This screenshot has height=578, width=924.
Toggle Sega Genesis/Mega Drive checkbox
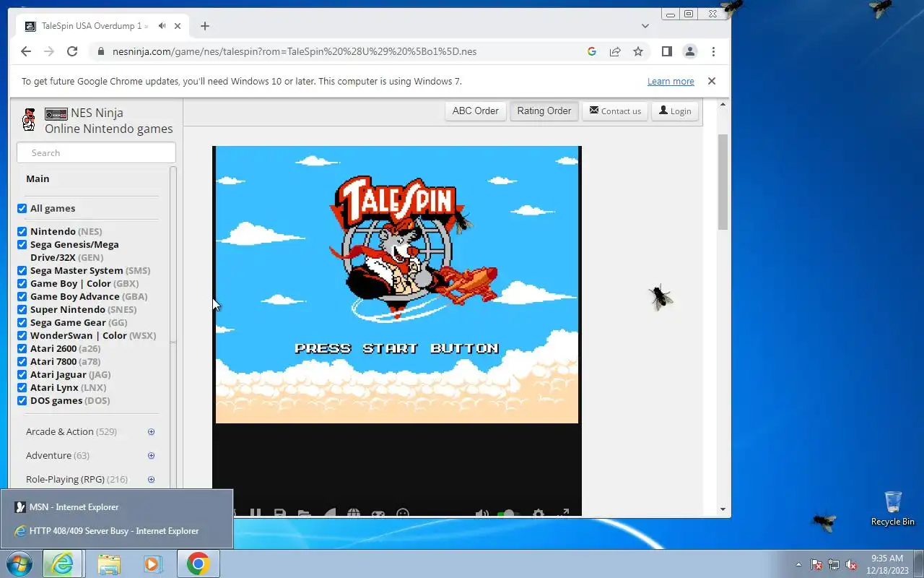[22, 244]
